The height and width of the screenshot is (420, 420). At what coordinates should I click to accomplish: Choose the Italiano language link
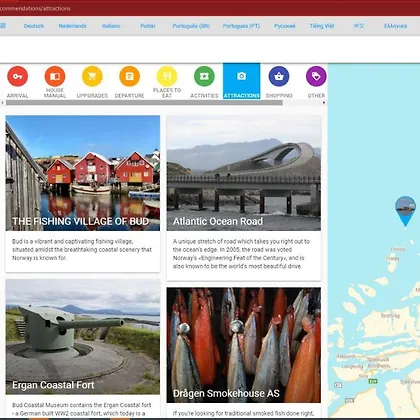(111, 26)
